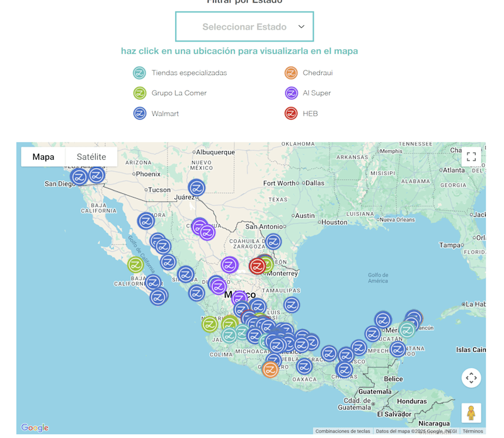
Task: Select the leftmost green marker on Jalisco coast
Action: [x=210, y=324]
